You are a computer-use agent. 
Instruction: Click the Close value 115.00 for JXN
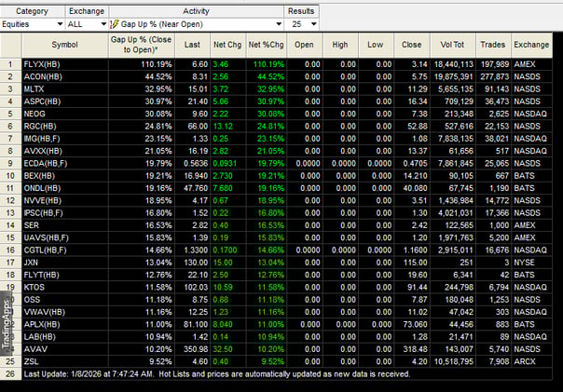point(416,263)
